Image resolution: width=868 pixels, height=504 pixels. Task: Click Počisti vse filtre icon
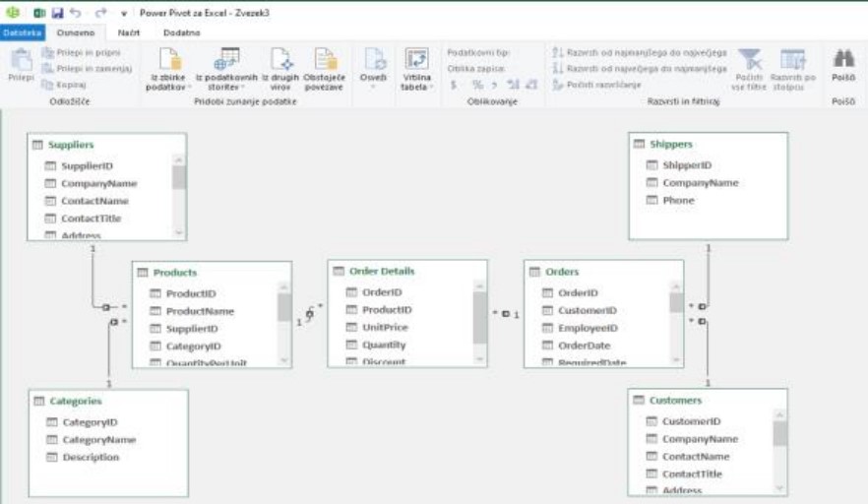(750, 60)
